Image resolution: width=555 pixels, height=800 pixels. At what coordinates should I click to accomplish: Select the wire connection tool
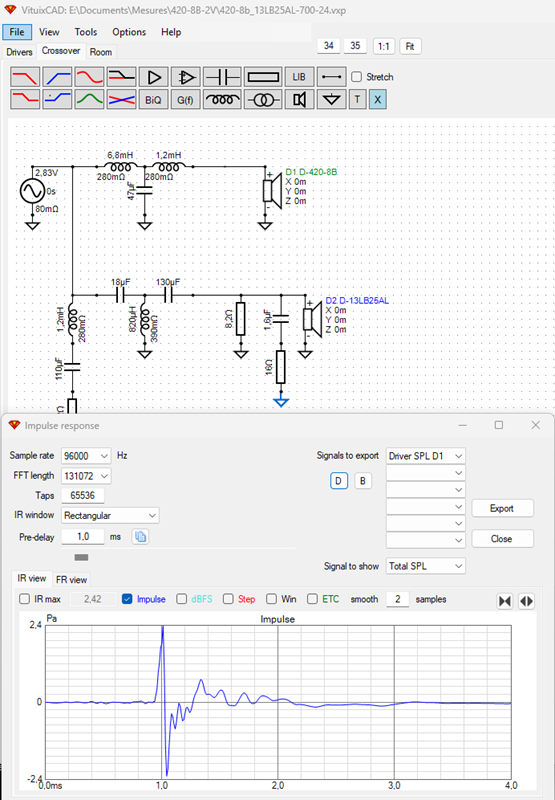(x=332, y=77)
